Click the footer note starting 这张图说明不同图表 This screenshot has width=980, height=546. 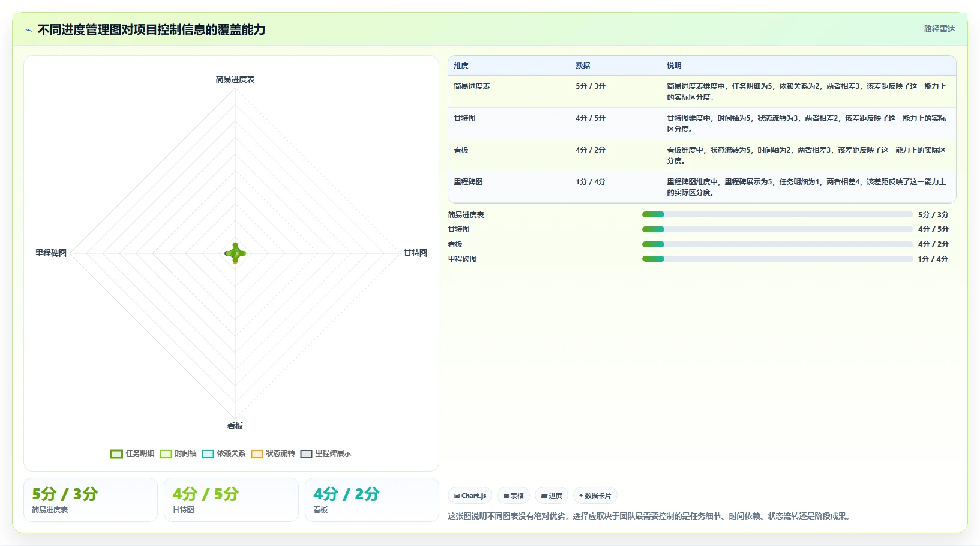(651, 516)
